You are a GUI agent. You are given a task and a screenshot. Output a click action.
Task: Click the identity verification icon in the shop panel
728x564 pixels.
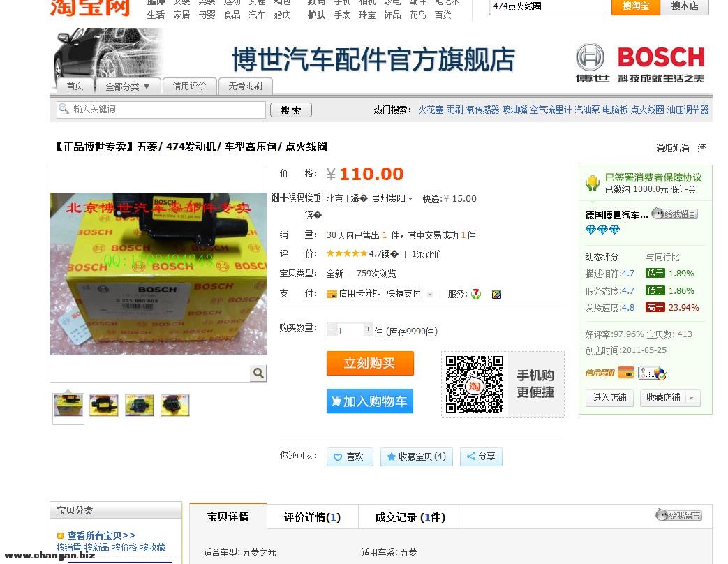653,373
